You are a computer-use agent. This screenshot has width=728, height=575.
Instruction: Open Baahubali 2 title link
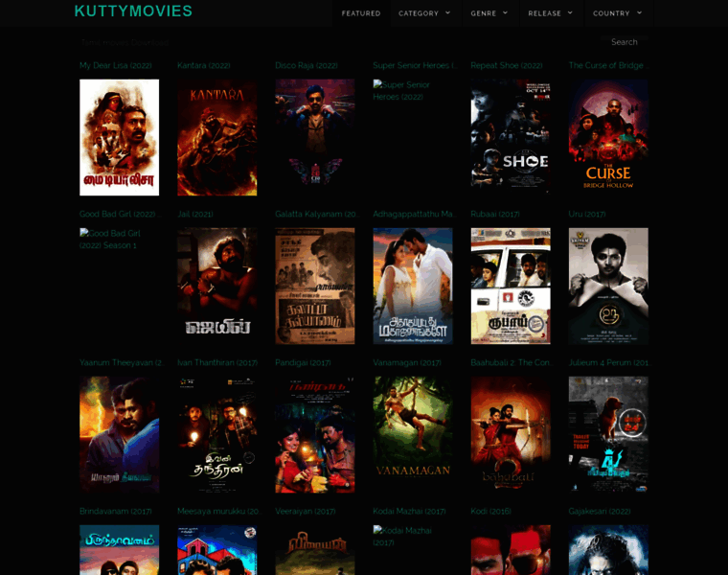[x=512, y=363]
